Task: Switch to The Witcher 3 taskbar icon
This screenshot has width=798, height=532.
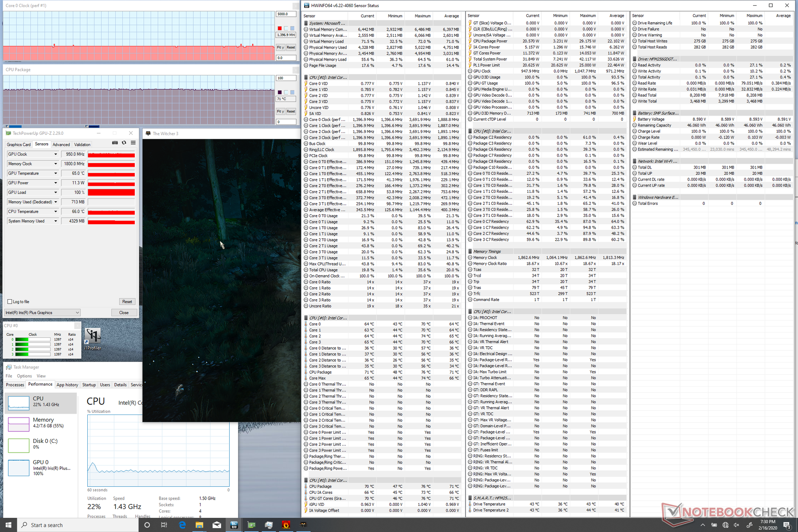Action: (303, 525)
